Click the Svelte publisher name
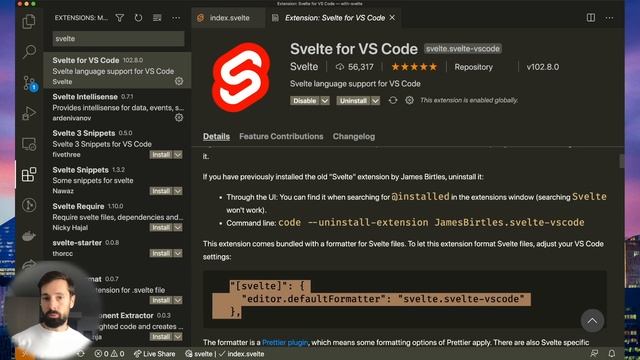 pos(304,67)
